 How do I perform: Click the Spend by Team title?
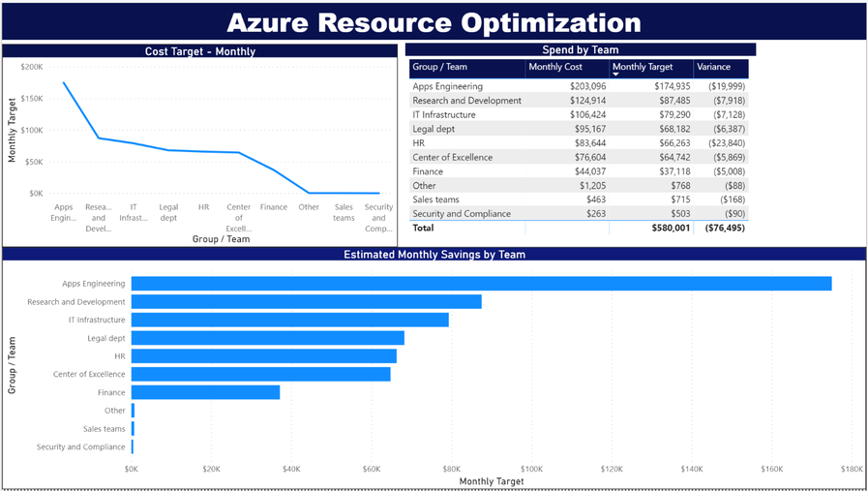click(581, 50)
